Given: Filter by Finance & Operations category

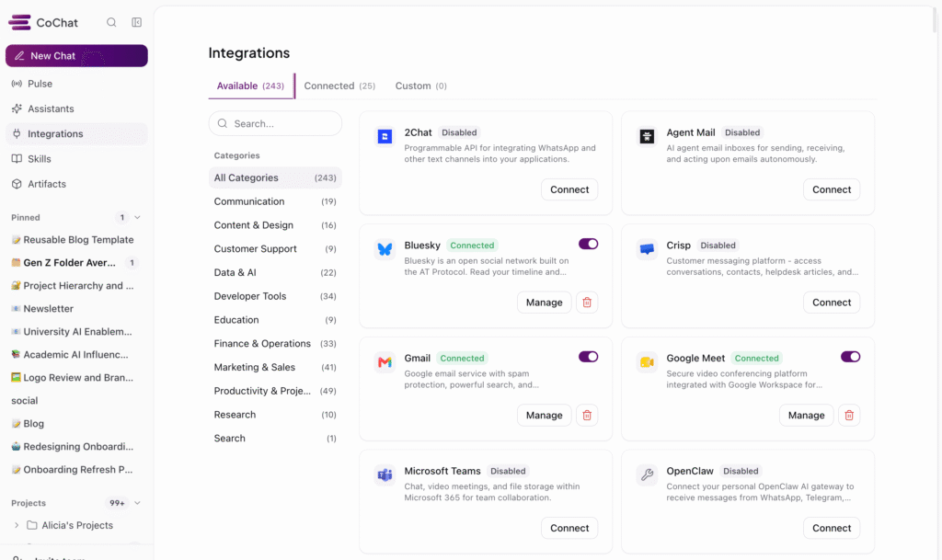Looking at the screenshot, I should (275, 343).
